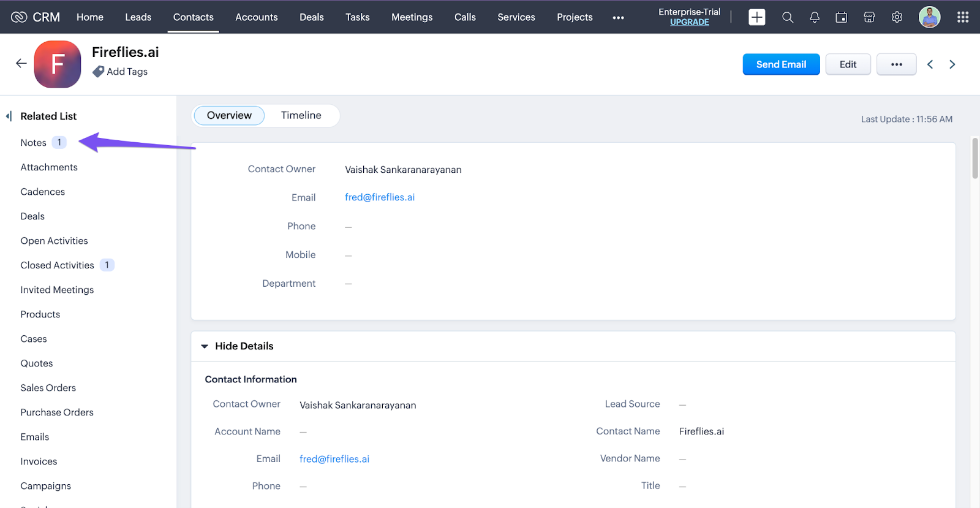Switch to the Timeline tab
Viewport: 980px width, 508px height.
click(x=301, y=115)
